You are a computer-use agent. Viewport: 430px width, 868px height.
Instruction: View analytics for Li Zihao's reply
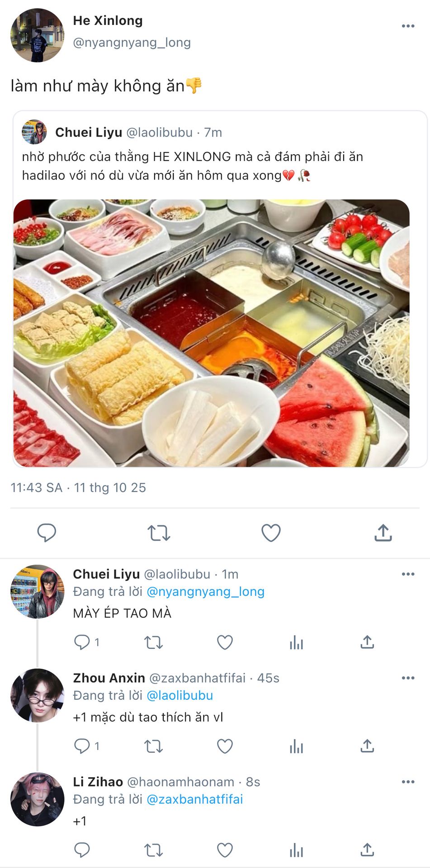click(296, 850)
